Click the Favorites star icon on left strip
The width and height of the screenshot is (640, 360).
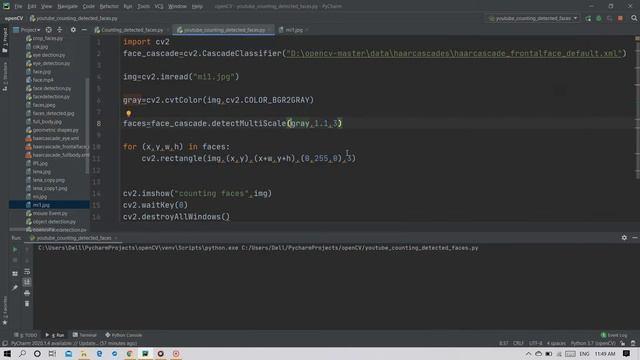(5, 323)
